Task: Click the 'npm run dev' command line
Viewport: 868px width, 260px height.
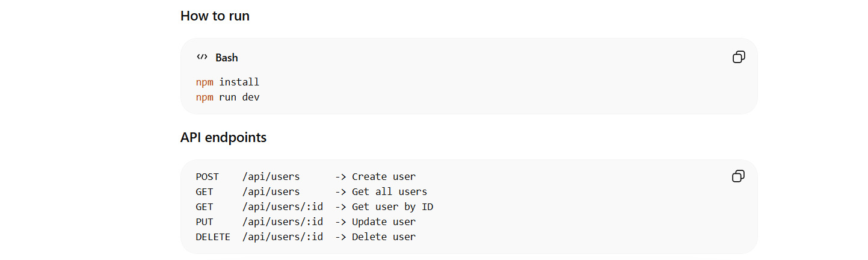Action: point(227,97)
